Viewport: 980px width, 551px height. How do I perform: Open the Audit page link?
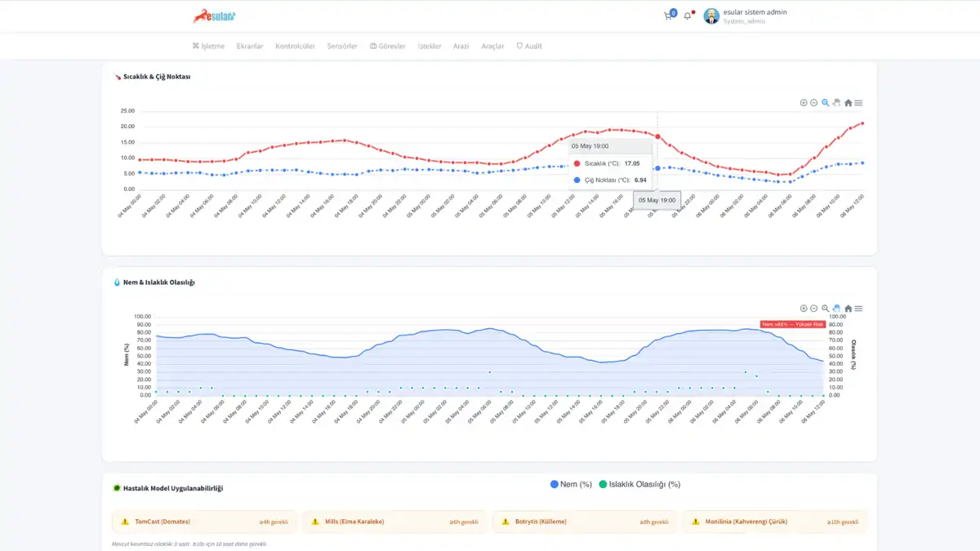528,46
